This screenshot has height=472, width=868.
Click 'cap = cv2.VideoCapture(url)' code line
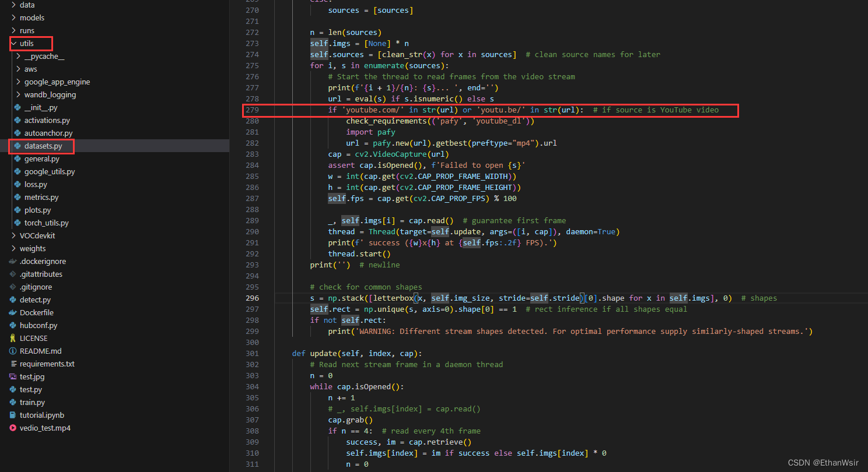point(388,154)
